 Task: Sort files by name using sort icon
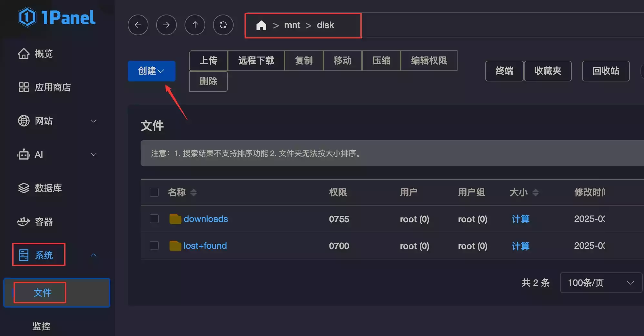click(194, 193)
